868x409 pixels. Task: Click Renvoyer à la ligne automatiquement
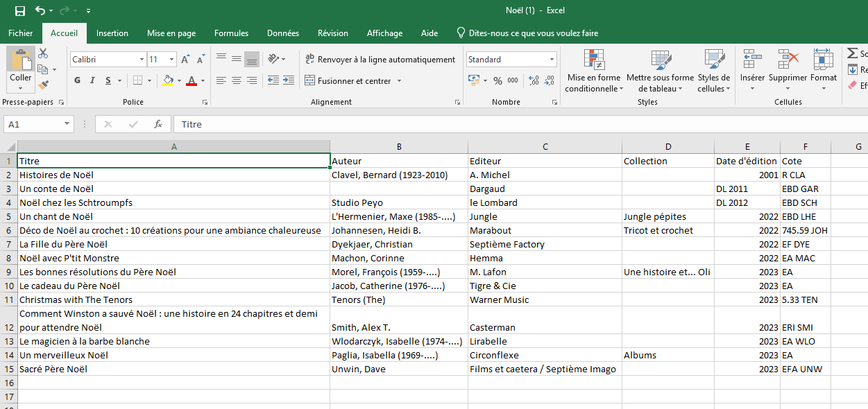[x=380, y=60]
